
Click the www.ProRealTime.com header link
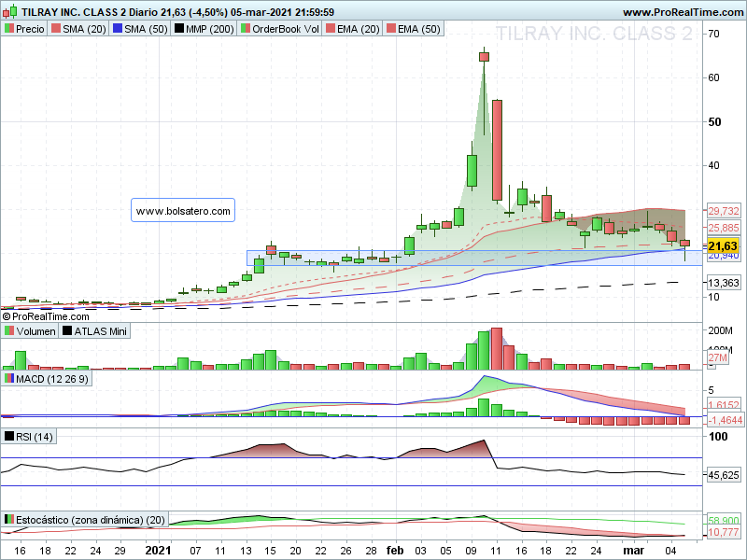683,12
